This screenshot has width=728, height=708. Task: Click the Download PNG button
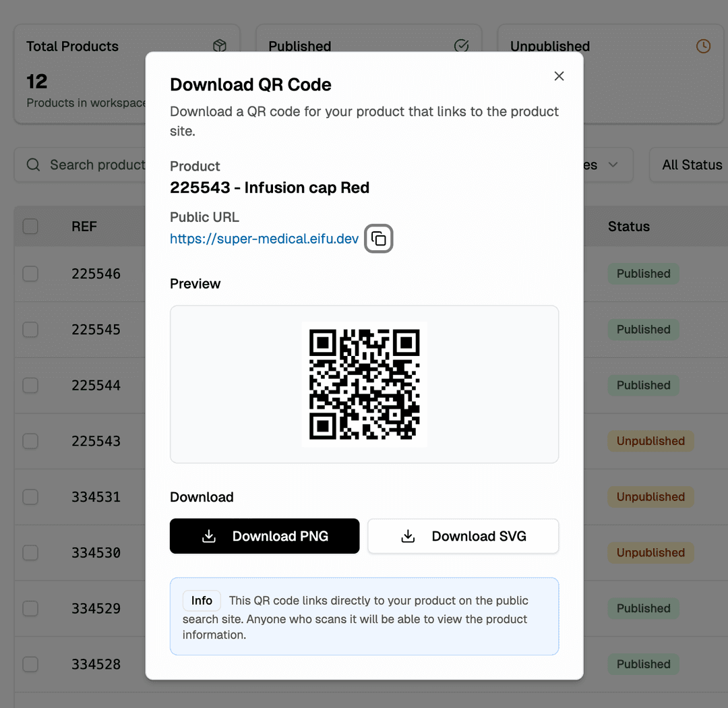[x=264, y=535]
